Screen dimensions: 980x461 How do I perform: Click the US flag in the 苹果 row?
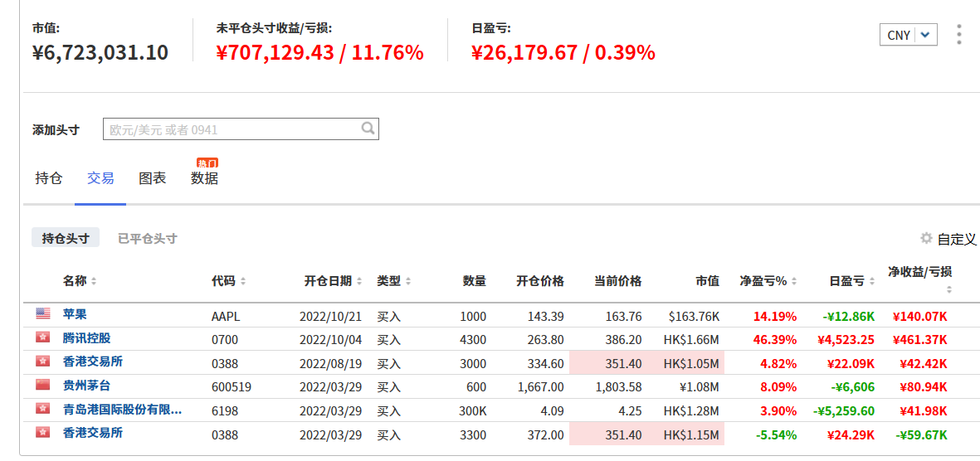43,313
